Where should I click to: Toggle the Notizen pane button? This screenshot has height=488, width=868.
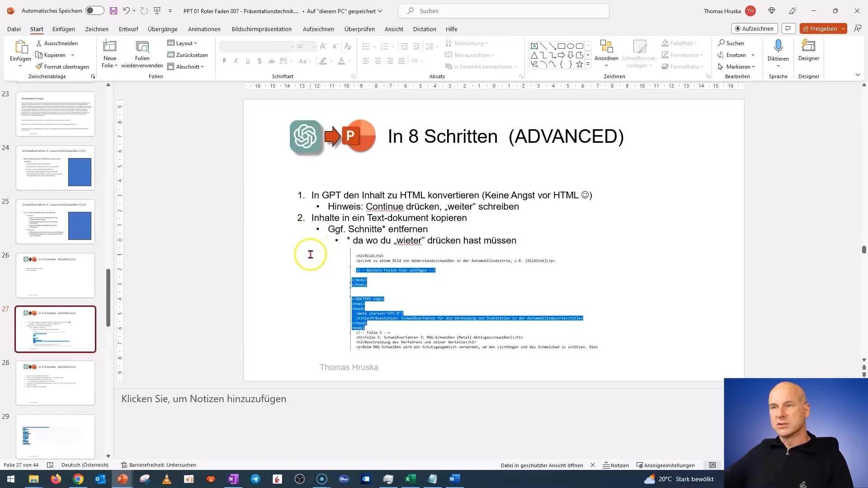click(x=616, y=465)
